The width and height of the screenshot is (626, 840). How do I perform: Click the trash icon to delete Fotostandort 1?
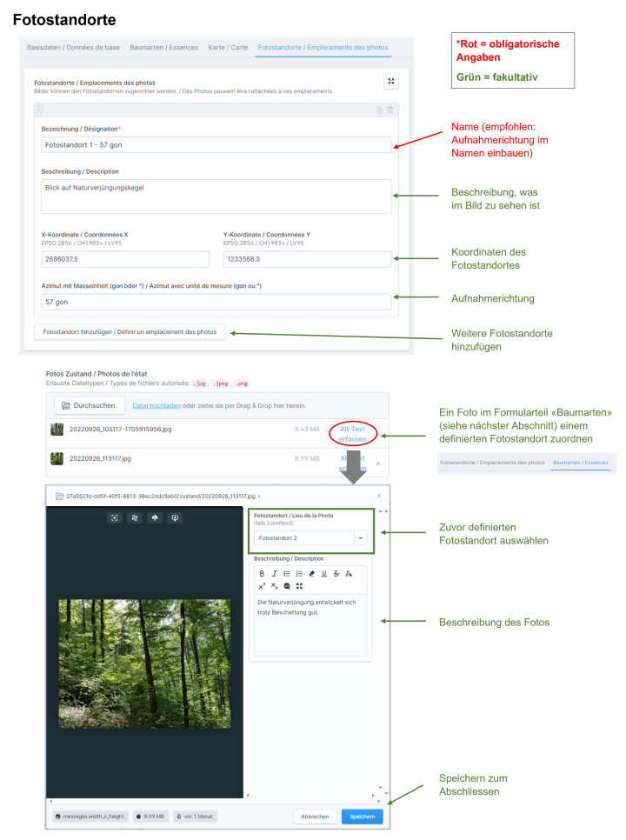point(390,110)
